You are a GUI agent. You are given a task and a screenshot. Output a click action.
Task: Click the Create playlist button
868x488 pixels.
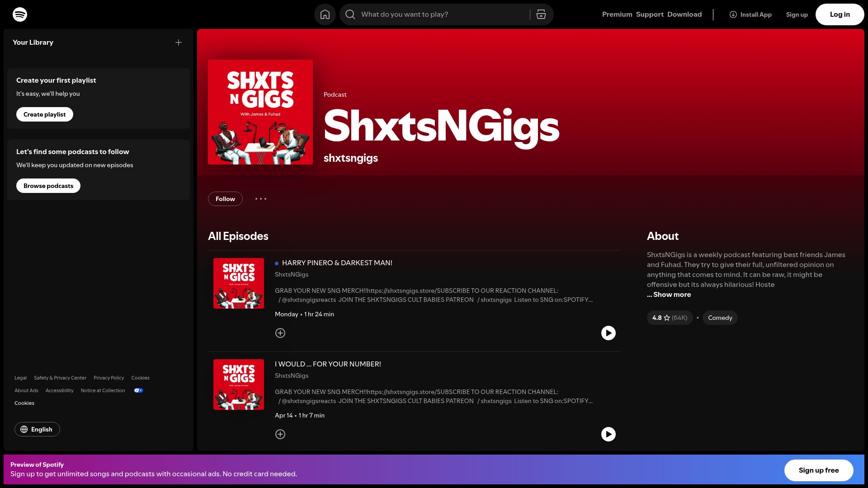[45, 114]
